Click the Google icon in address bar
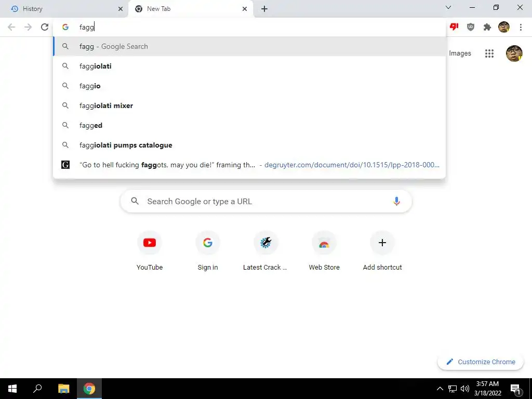Image resolution: width=532 pixels, height=399 pixels. pyautogui.click(x=65, y=27)
